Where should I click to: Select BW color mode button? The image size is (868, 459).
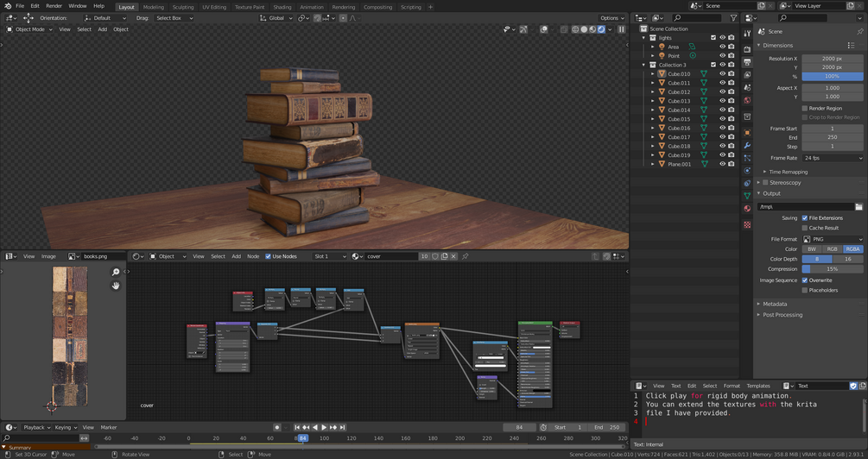pos(812,249)
